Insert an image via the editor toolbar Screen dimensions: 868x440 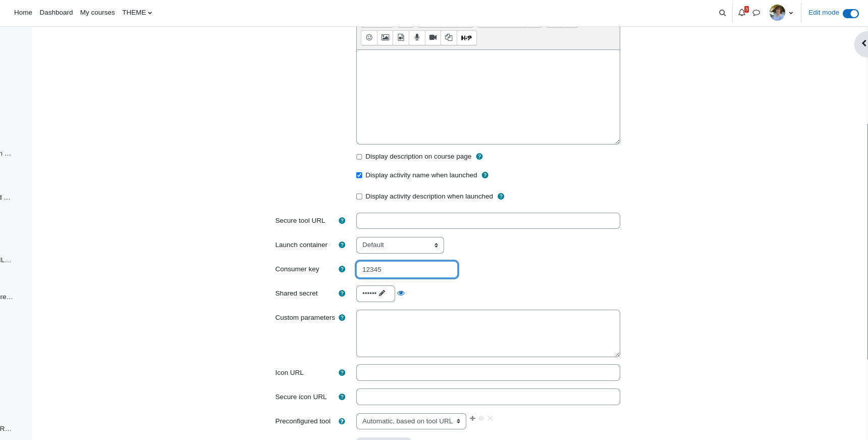tap(385, 38)
